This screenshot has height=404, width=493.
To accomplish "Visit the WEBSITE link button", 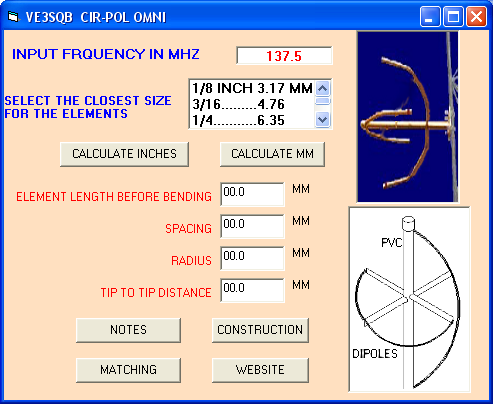I will pos(260,370).
